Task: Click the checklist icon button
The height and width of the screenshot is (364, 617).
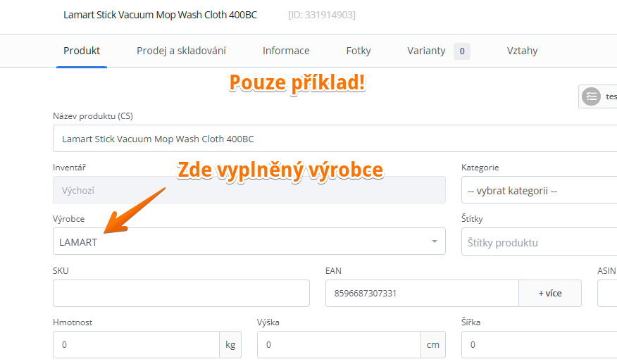Action: [591, 96]
